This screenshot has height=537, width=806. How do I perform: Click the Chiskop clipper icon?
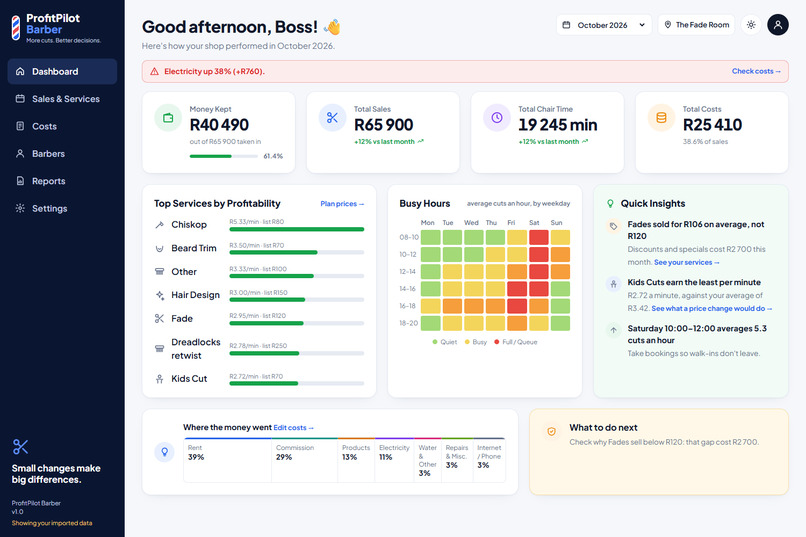tap(159, 225)
